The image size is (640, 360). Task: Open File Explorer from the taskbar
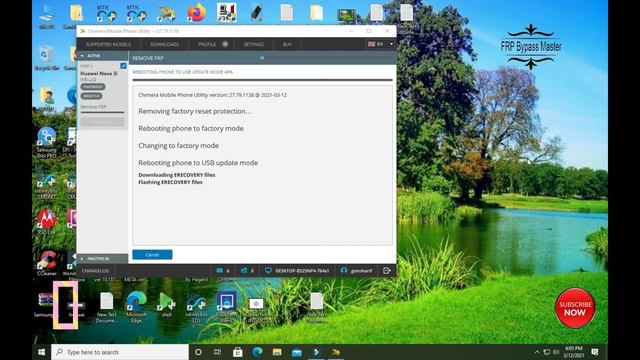[277, 352]
